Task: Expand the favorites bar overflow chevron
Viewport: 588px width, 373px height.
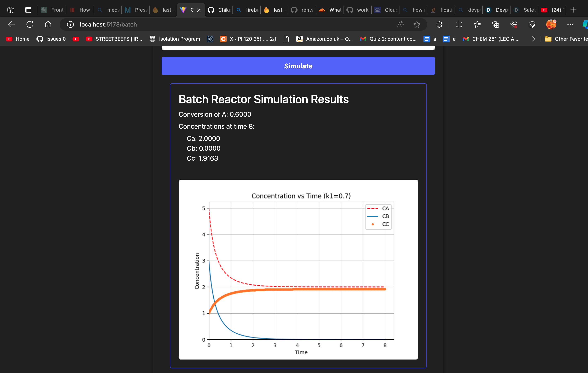Action: [x=533, y=39]
